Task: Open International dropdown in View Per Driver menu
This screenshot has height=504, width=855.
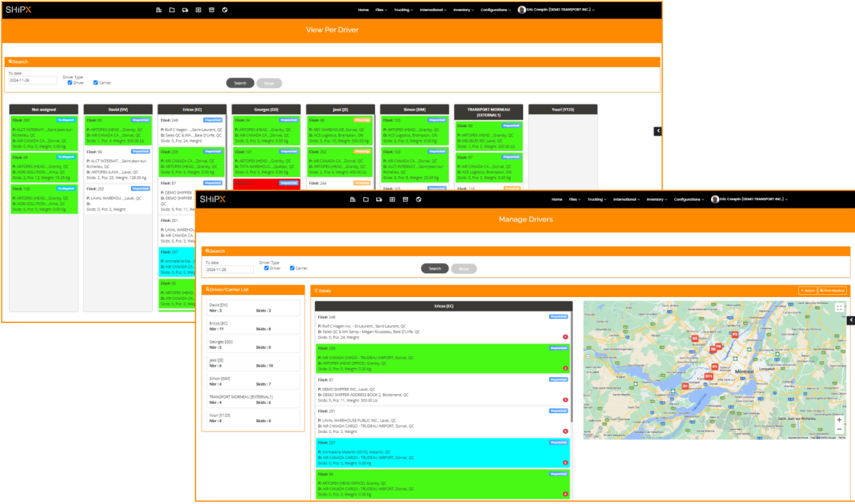Action: point(433,10)
